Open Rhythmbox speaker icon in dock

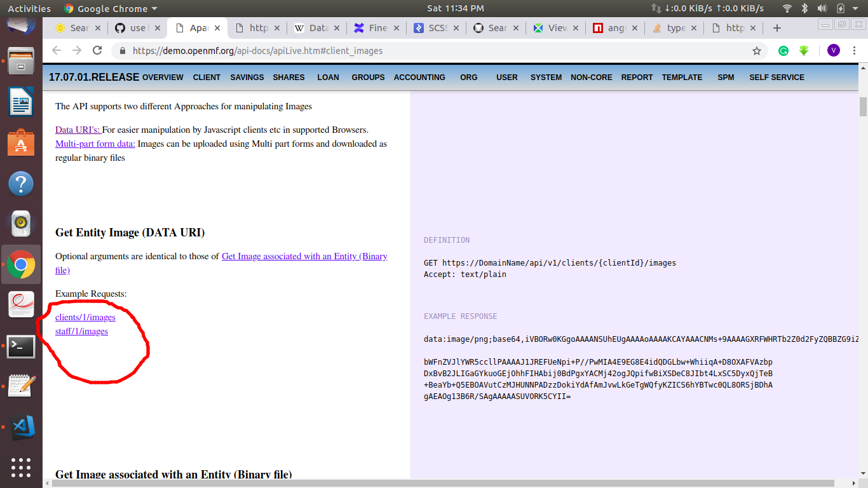click(20, 223)
